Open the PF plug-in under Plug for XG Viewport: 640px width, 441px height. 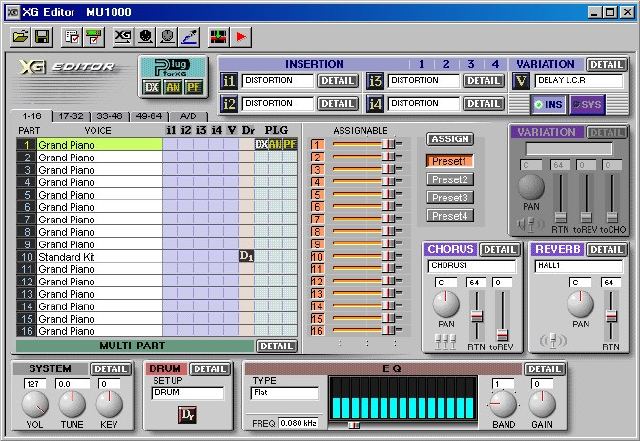tap(194, 87)
